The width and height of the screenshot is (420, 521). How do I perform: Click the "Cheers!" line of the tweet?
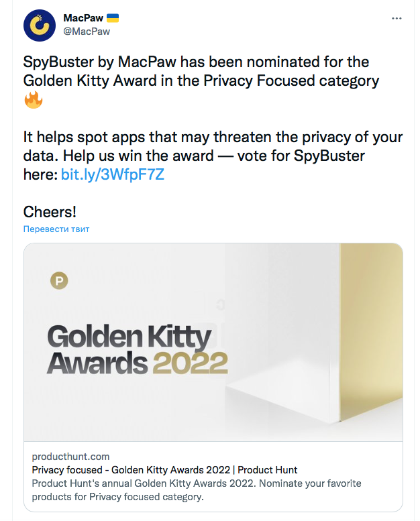click(x=50, y=212)
